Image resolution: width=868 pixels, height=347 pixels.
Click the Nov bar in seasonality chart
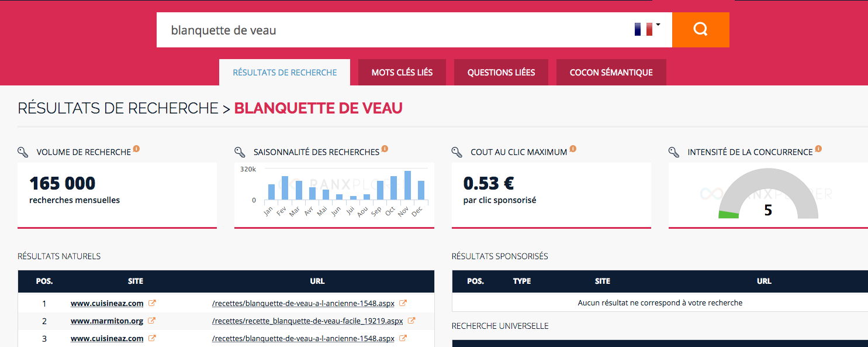pyautogui.click(x=407, y=185)
